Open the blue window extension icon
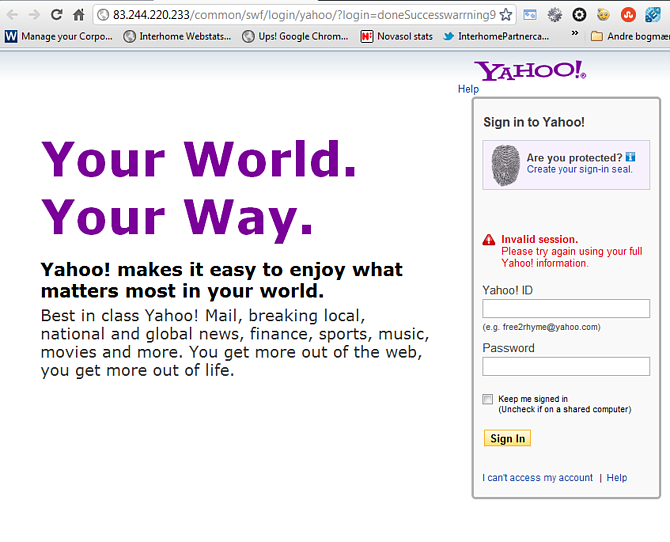 coord(530,15)
